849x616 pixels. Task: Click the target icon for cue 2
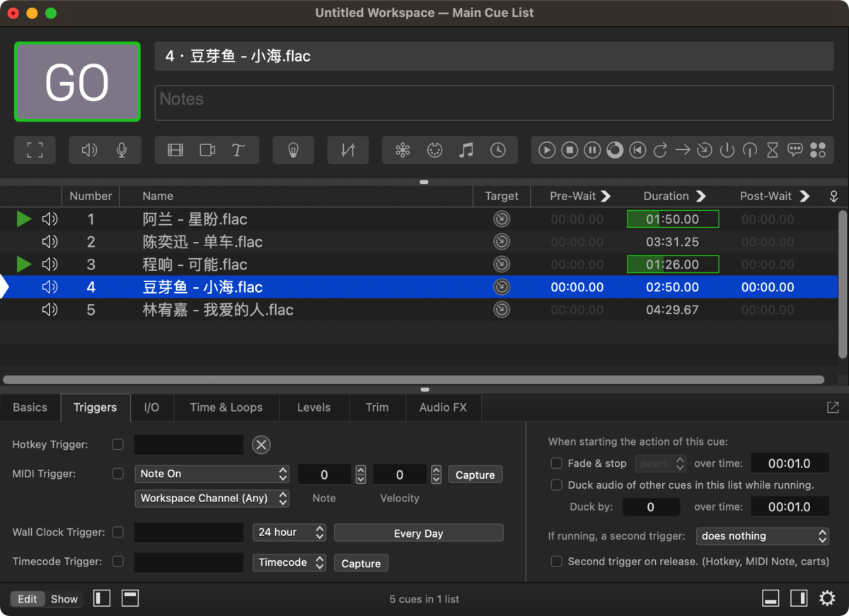[502, 242]
